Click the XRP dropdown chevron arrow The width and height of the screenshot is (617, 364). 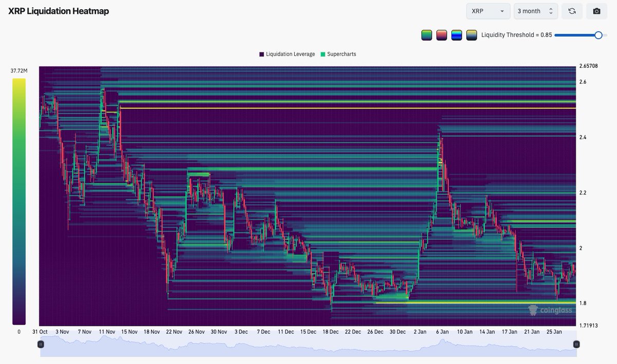[502, 11]
